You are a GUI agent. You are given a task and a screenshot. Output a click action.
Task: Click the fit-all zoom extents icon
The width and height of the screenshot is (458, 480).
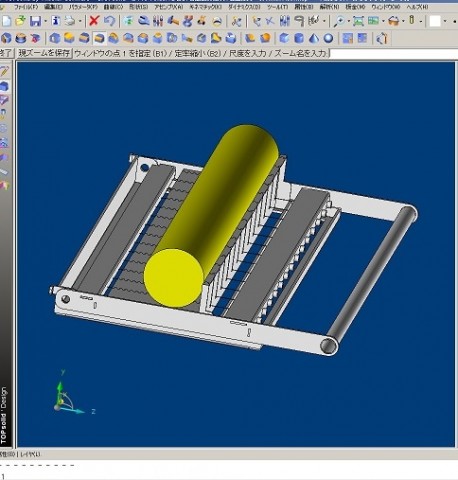(x=358, y=21)
